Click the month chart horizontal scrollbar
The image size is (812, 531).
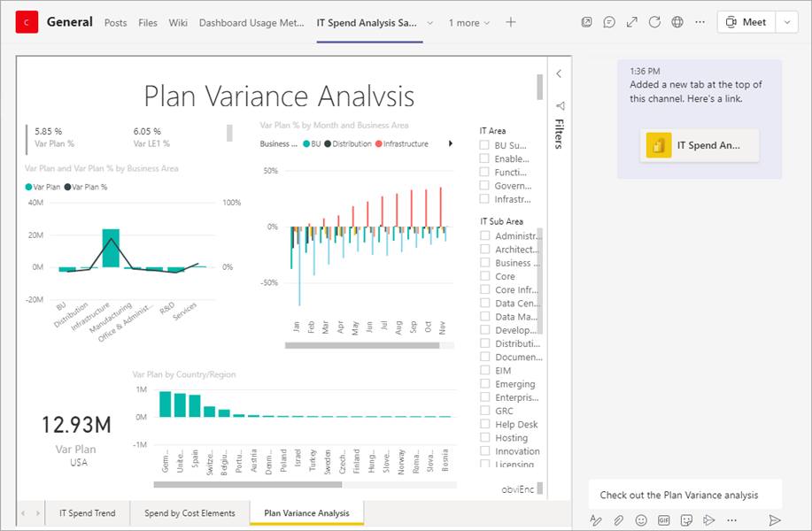[362, 345]
